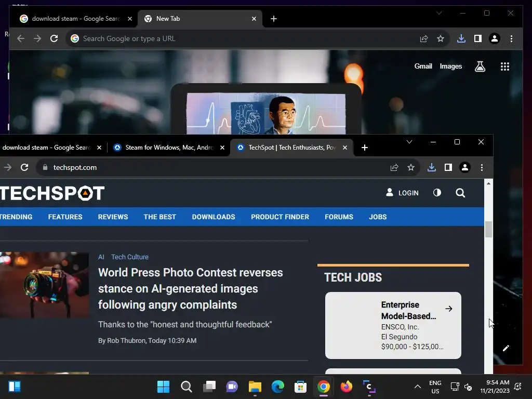Screen dimensions: 532x399
Task: Open World Press Photo Contest article headline
Action: 190,288
